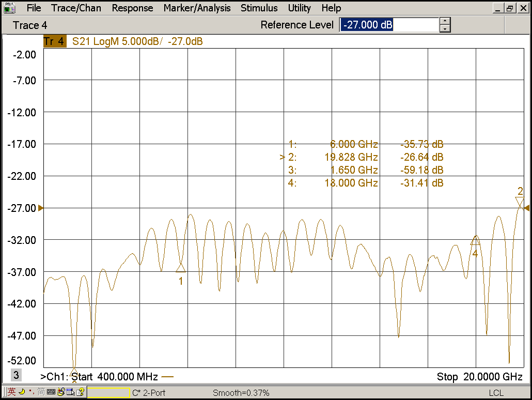Click marker 2 readout row 19.828 GHz
The image size is (532, 400).
(362, 157)
